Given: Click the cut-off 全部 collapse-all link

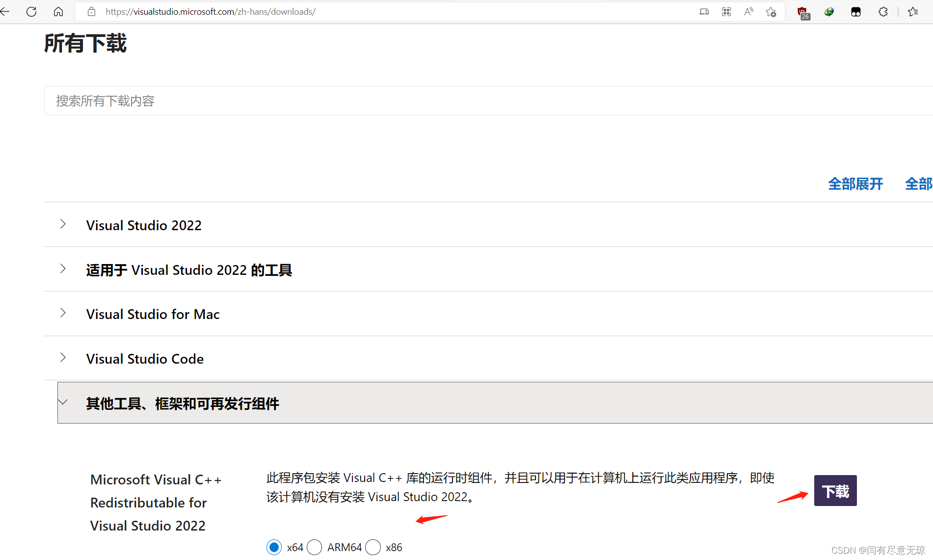Looking at the screenshot, I should [919, 184].
